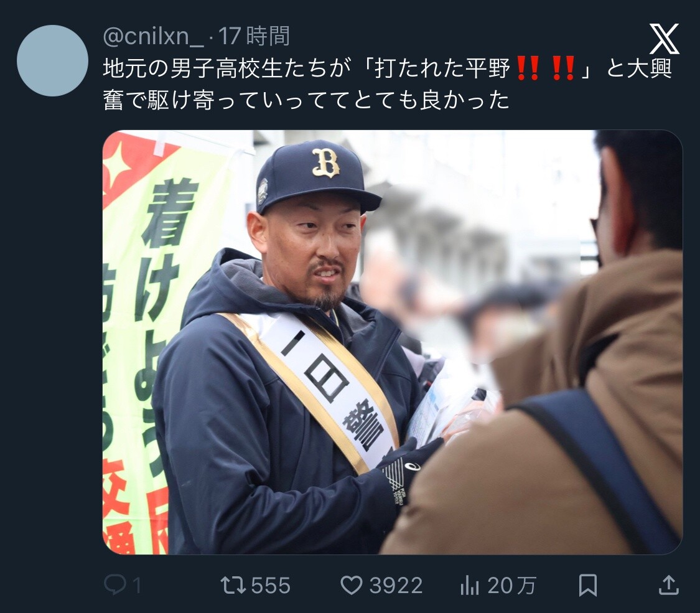Image resolution: width=700 pixels, height=613 pixels.
Task: Visit the @cnilxn_ profile handle
Action: pos(153,36)
